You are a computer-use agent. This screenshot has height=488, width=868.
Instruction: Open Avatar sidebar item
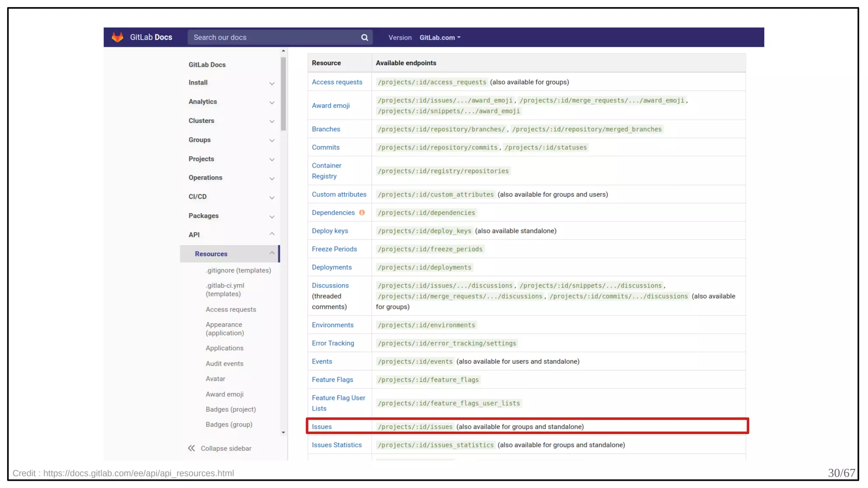point(215,379)
